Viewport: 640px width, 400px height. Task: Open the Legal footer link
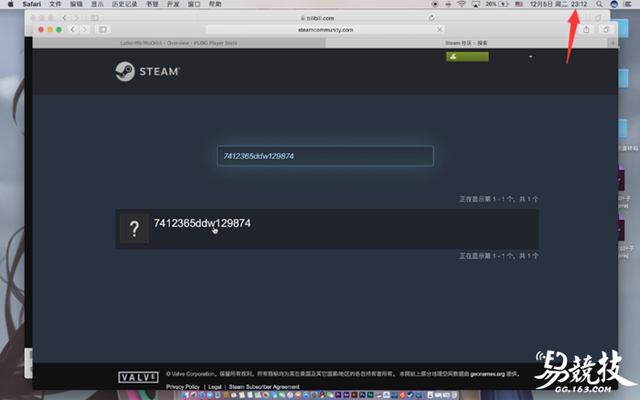[x=215, y=387]
